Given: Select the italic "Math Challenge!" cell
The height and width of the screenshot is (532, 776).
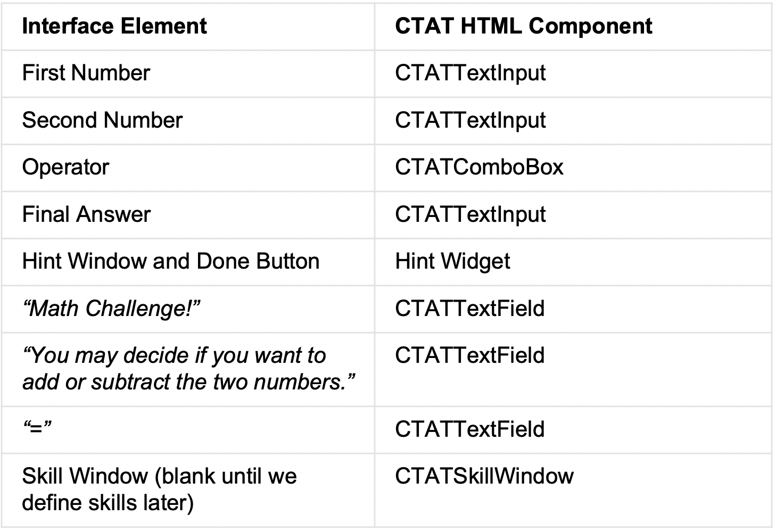Looking at the screenshot, I should click(x=111, y=309).
